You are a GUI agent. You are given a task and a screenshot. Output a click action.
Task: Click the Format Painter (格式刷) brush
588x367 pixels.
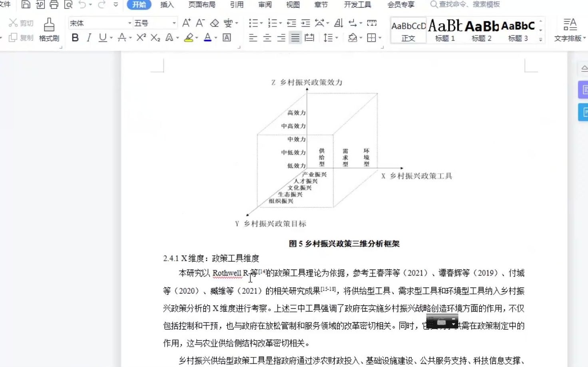(x=49, y=30)
